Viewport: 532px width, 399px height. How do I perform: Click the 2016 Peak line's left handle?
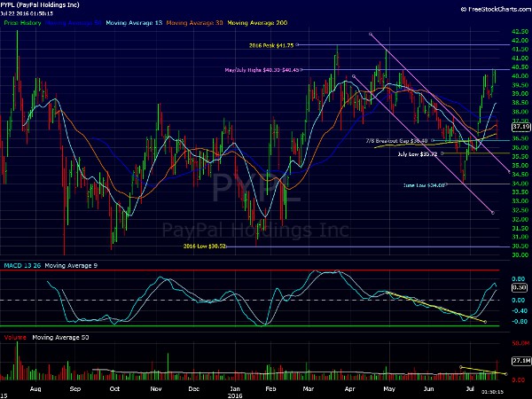coord(297,44)
